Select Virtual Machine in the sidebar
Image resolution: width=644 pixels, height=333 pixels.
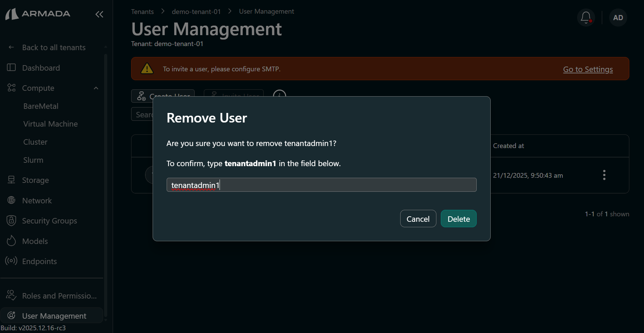pyautogui.click(x=50, y=124)
